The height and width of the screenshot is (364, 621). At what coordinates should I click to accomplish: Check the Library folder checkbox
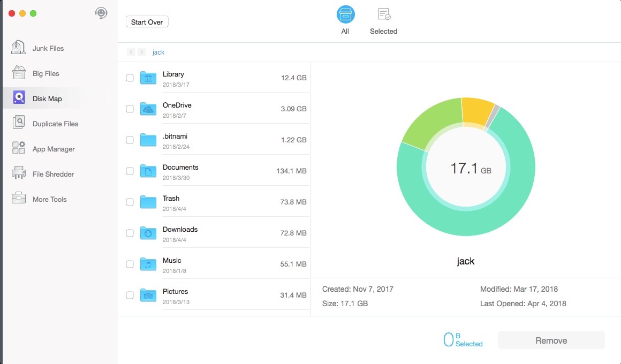(x=130, y=78)
